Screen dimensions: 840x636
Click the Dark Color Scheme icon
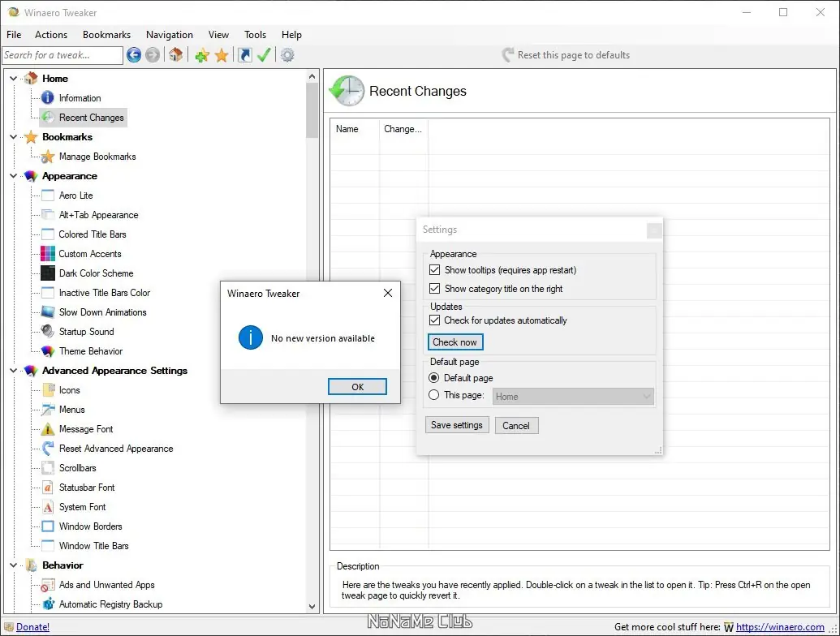pos(48,273)
